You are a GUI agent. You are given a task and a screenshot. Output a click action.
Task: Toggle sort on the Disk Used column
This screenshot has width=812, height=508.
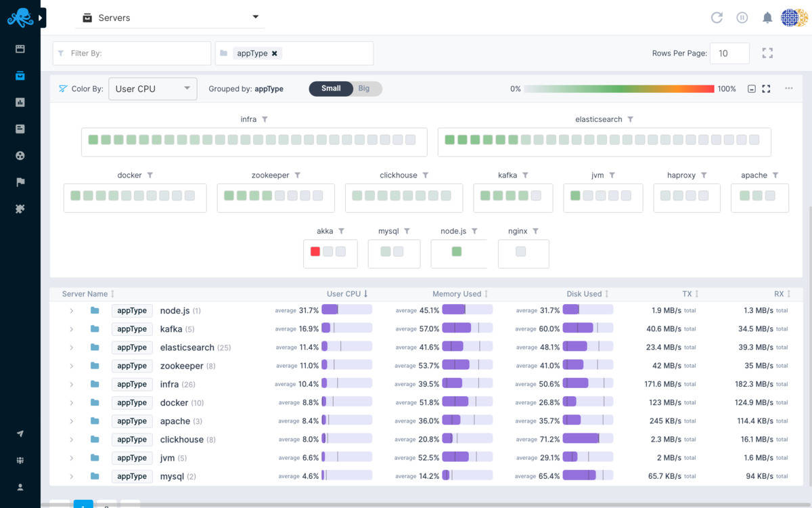point(586,293)
